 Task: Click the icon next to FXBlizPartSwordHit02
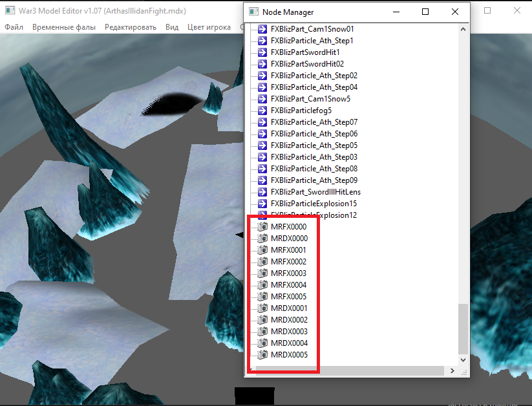point(262,64)
